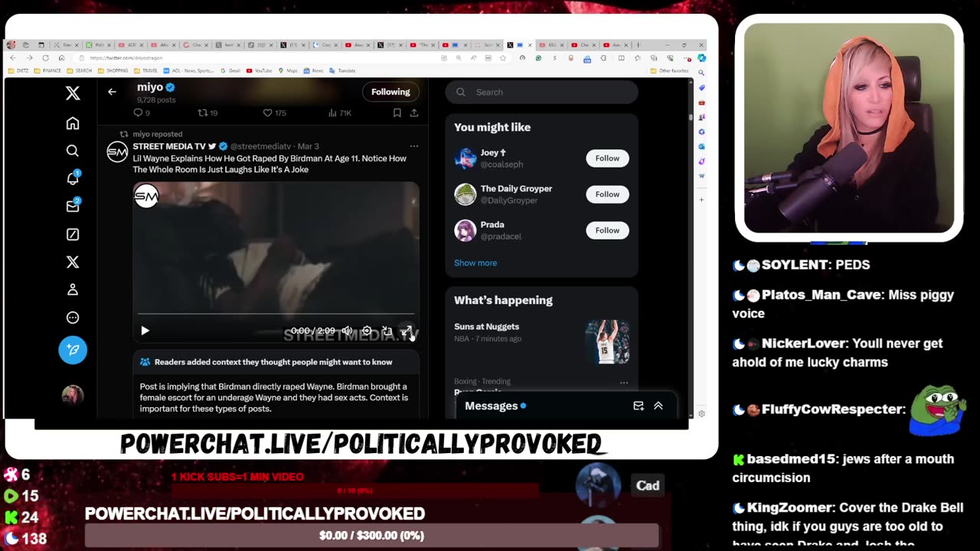Viewport: 980px width, 551px height.
Task: Click streamer webcam thumbnail
Action: click(849, 128)
